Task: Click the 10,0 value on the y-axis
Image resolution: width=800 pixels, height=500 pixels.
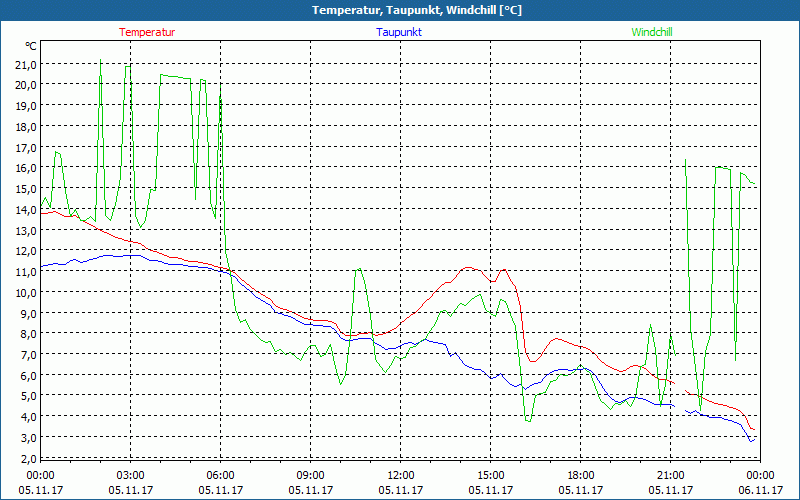Action: (25, 293)
